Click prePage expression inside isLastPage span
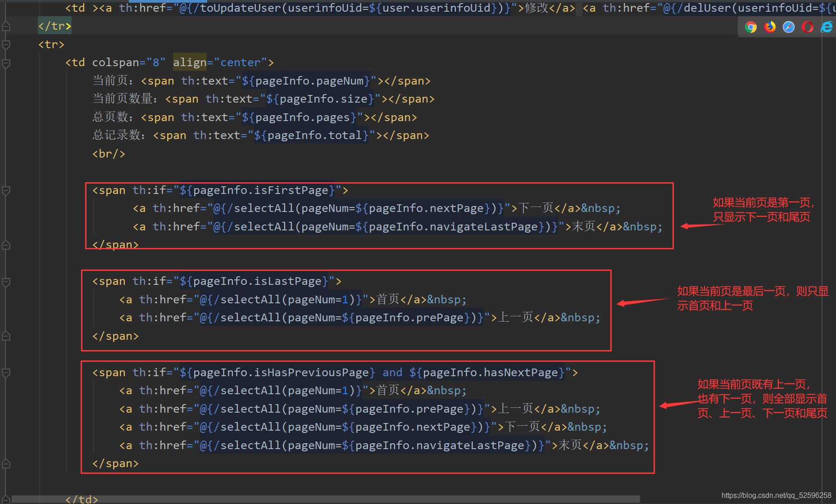Screen dimensions: 836x504 (x=406, y=318)
